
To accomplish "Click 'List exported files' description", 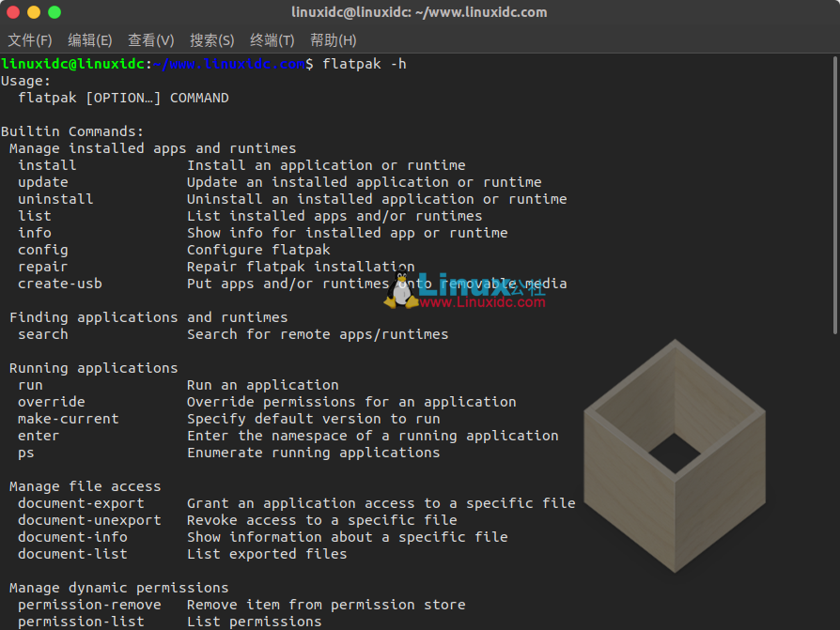I will (x=267, y=554).
